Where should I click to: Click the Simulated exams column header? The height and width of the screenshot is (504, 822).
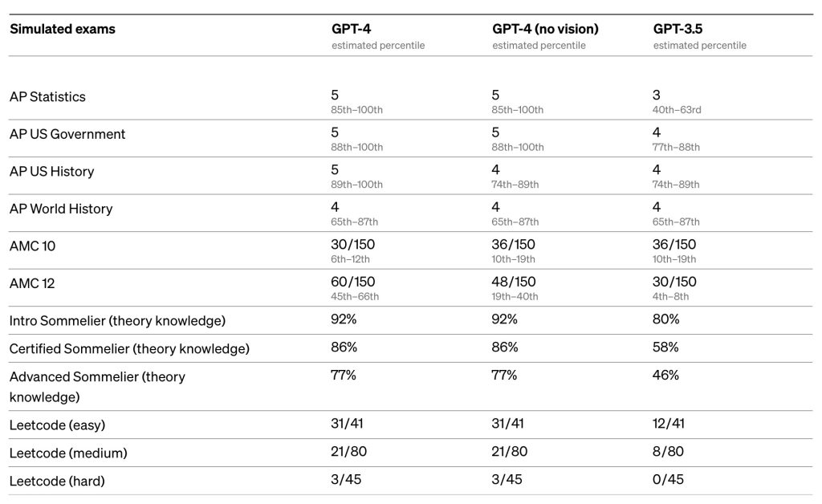pyautogui.click(x=63, y=29)
